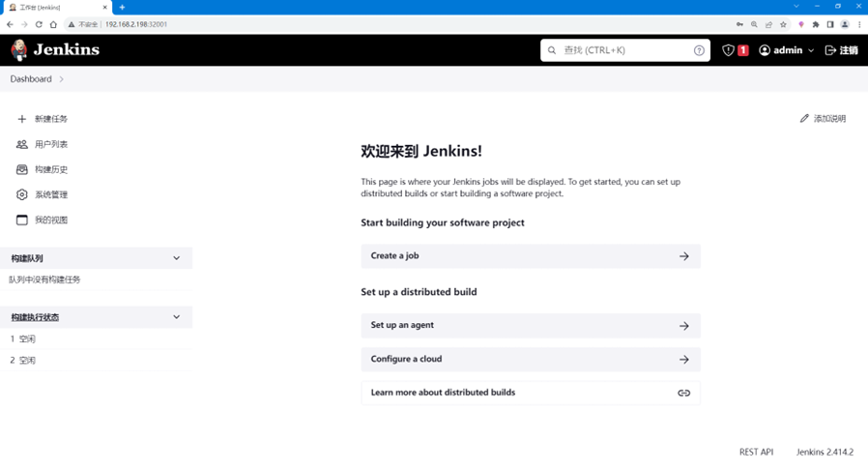Click the admin user avatar icon
The width and height of the screenshot is (868, 470).
(765, 50)
